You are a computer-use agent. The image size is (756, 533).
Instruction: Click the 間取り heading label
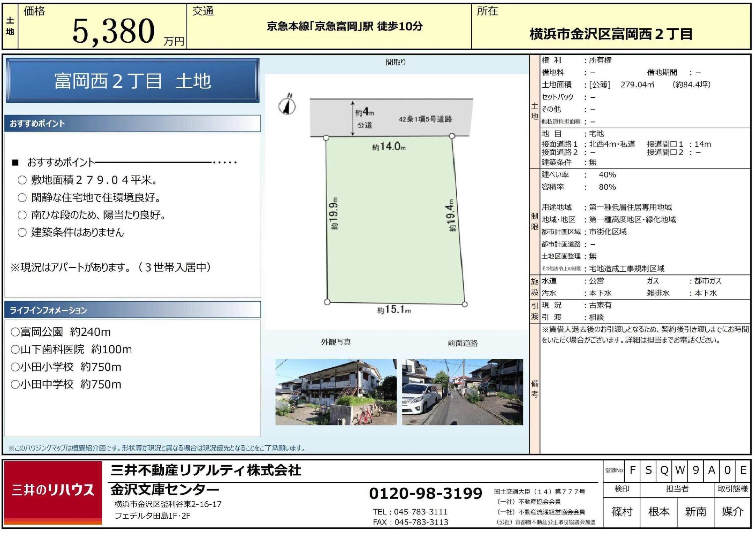pyautogui.click(x=396, y=62)
